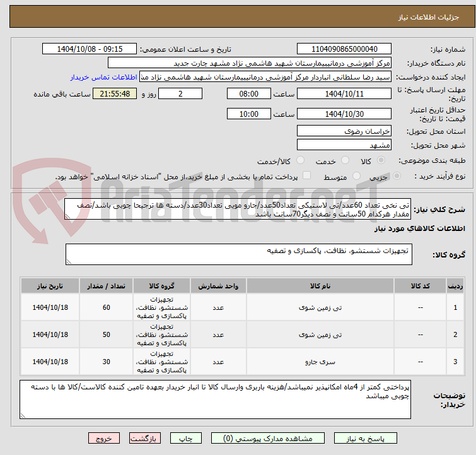Click the گروه کالا text area
Viewport: 476px width, 455px height.
tap(238, 254)
